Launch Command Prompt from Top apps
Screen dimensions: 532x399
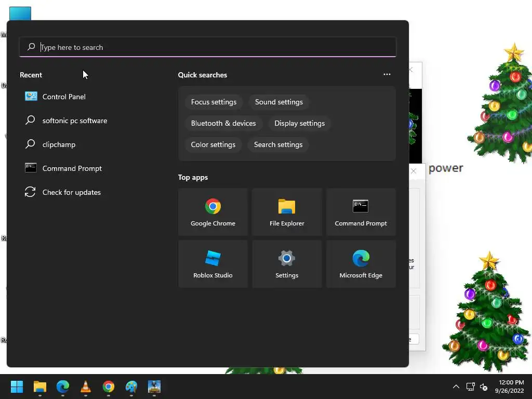tap(361, 212)
